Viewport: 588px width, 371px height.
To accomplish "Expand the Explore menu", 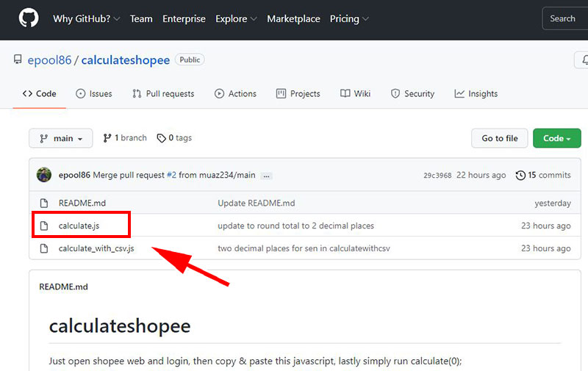I will coord(236,19).
